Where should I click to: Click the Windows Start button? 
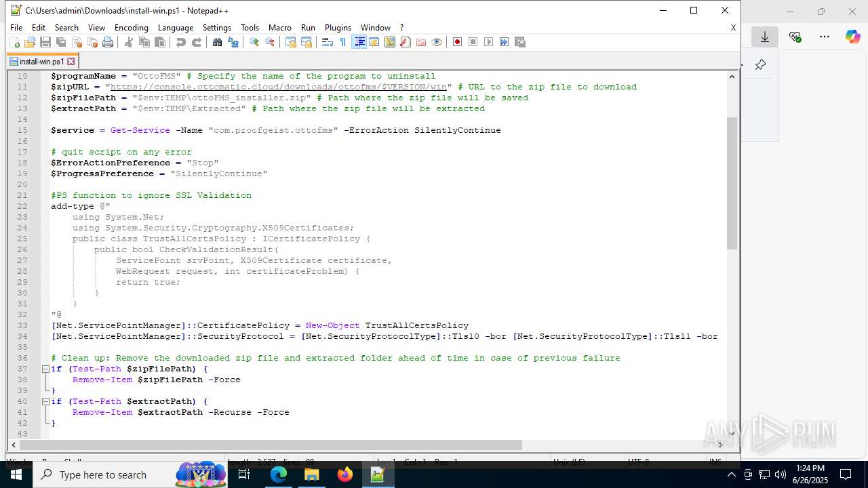tap(16, 475)
